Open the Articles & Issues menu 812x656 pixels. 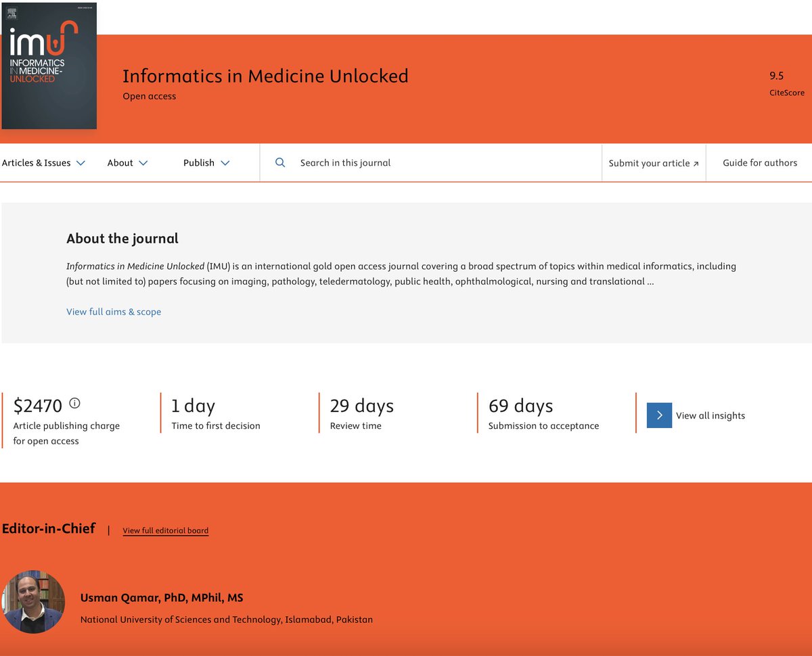point(36,163)
